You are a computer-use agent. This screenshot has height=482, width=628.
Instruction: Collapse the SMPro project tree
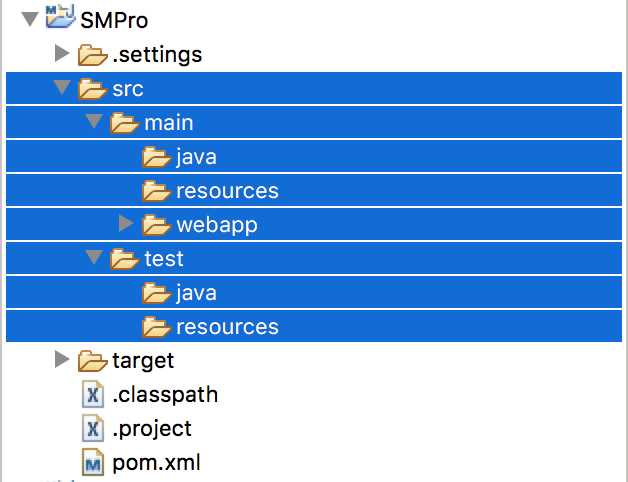point(28,18)
